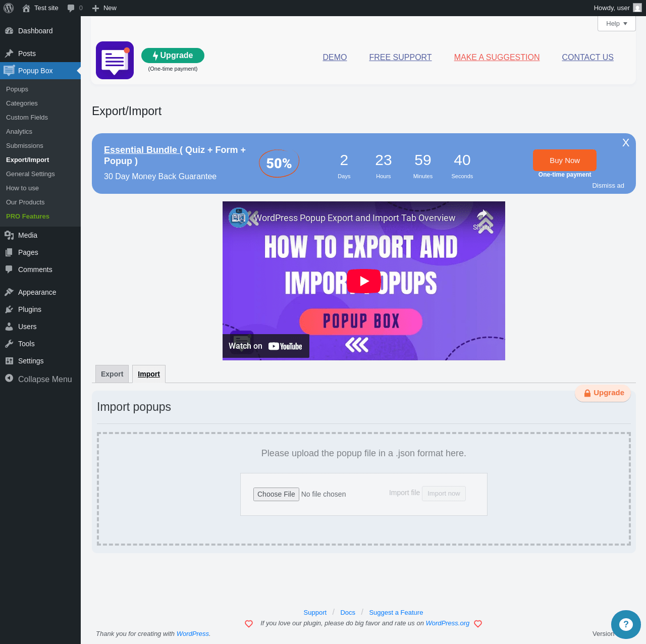Click the Plugins plug icon

click(x=9, y=309)
